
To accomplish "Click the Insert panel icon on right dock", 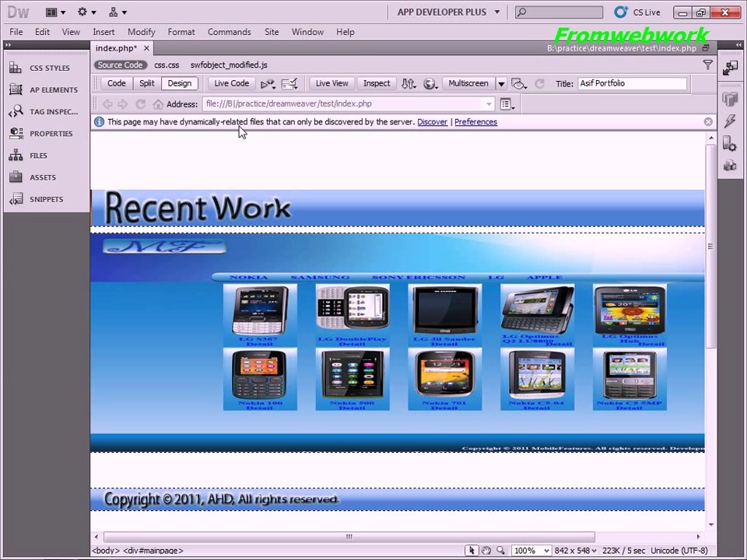I will pyautogui.click(x=730, y=68).
